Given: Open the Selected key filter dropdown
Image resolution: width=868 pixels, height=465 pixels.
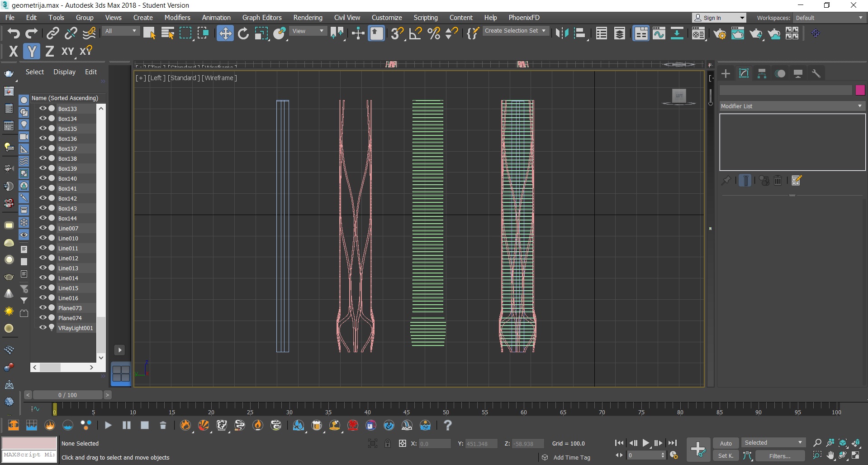Looking at the screenshot, I should click(x=773, y=443).
